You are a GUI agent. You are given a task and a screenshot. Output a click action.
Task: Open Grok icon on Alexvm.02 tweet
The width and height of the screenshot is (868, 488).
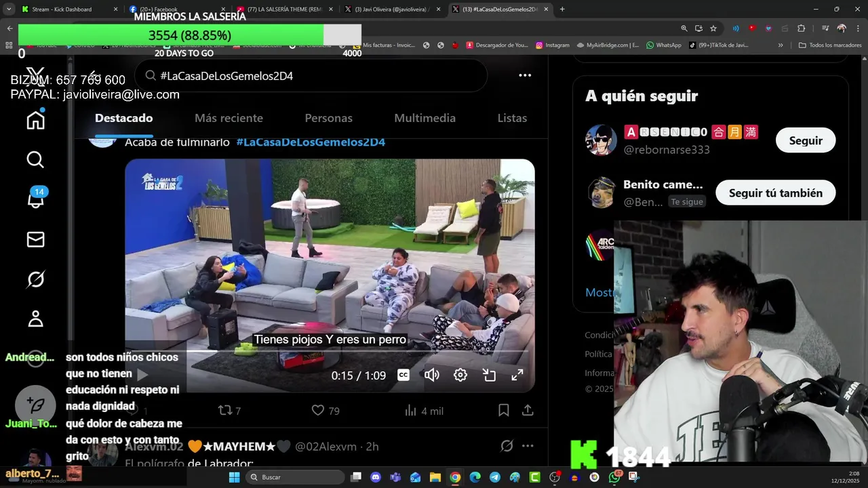507,446
